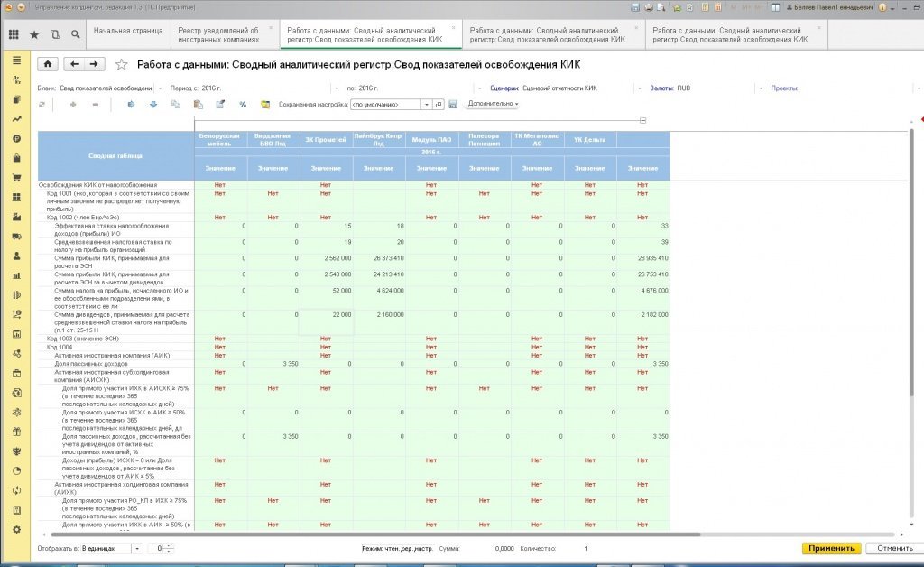Click the horizontal scrollbar under the table
The image size is (924, 567).
tap(375, 534)
